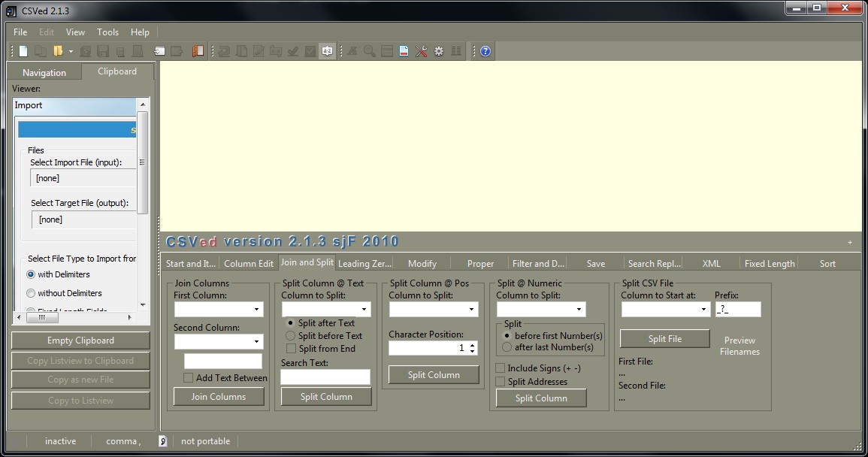Click the 'Empty Clipboard' button
The height and width of the screenshot is (457, 868).
pyautogui.click(x=81, y=340)
